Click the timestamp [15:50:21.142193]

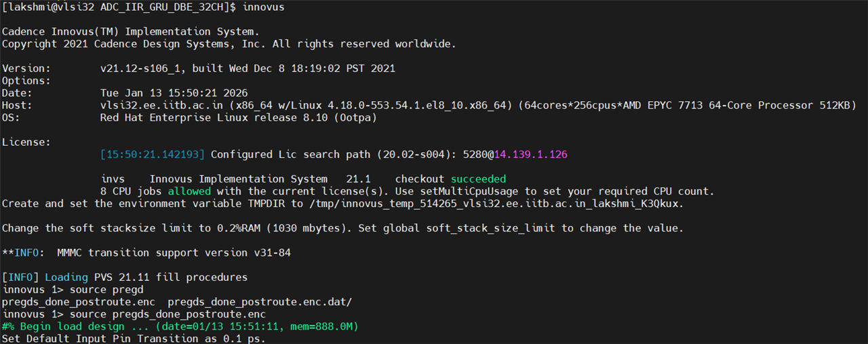click(x=152, y=155)
